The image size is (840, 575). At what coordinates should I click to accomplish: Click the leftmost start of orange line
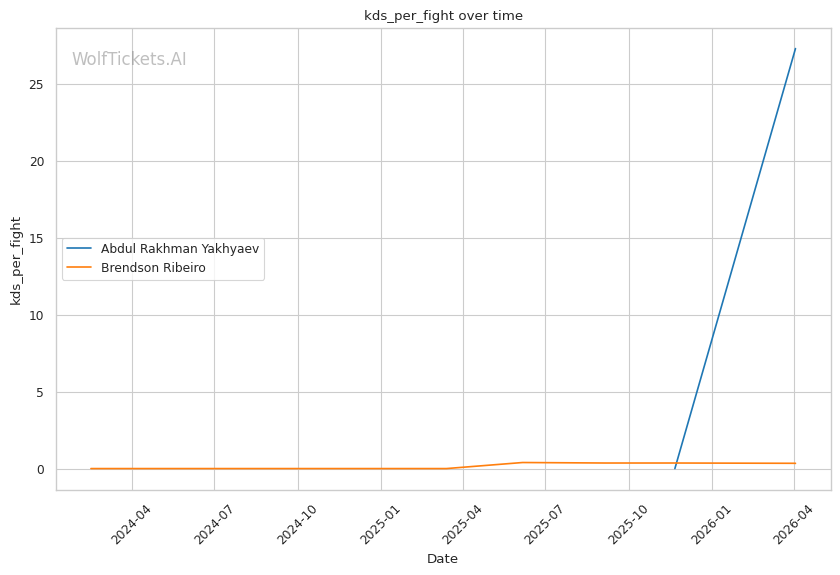pos(91,468)
